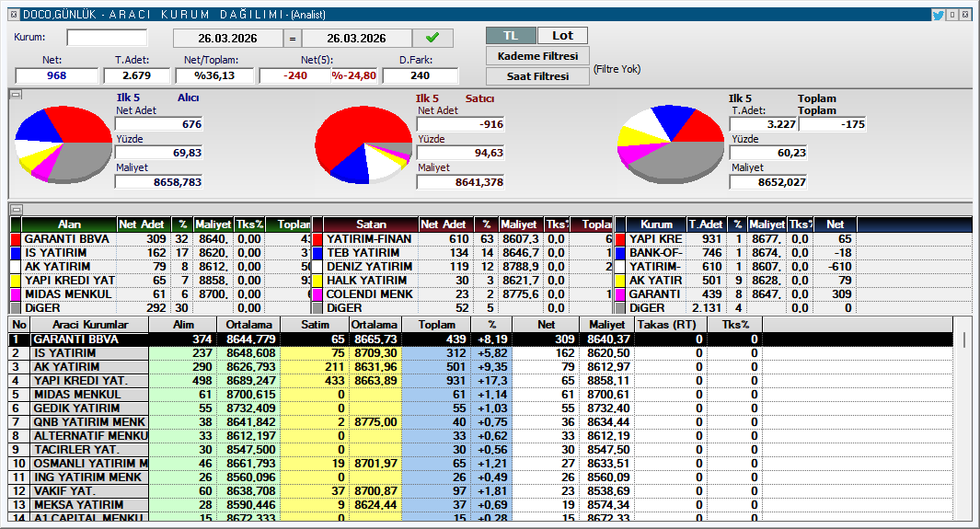980x529 pixels.
Task: Open Saat Filtresi
Action: [537, 76]
